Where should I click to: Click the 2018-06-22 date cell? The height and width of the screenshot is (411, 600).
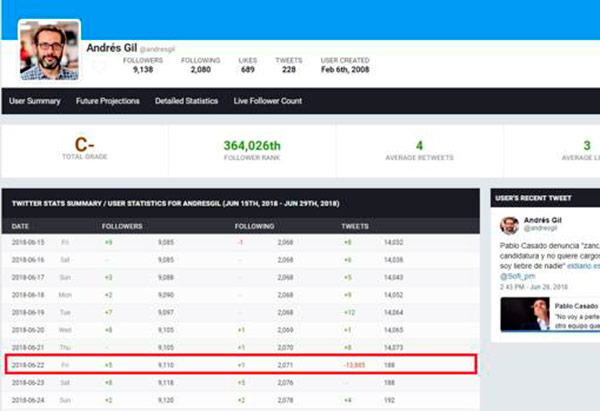28,365
